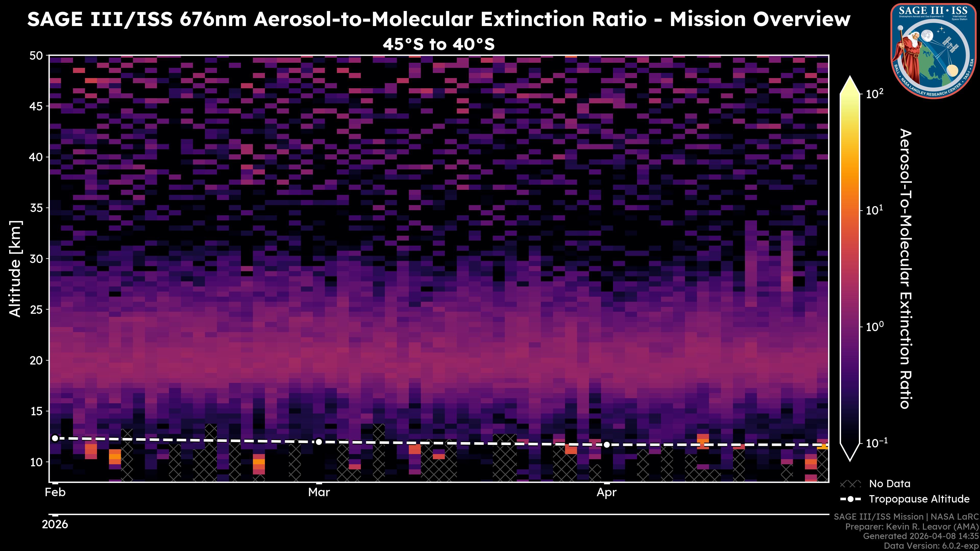The height and width of the screenshot is (551, 980).
Task: Click the 2026 year label below axis
Action: (x=55, y=524)
